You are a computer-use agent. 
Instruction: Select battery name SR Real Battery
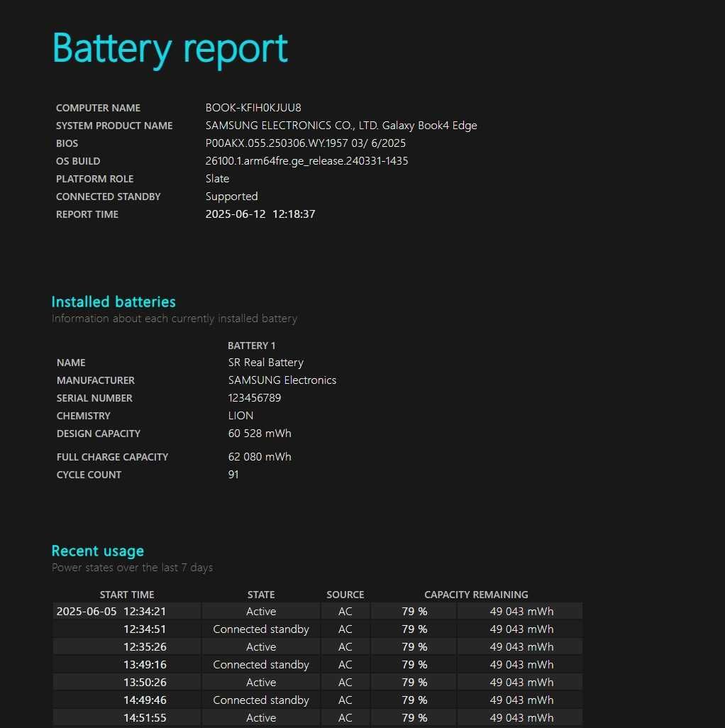(x=266, y=363)
